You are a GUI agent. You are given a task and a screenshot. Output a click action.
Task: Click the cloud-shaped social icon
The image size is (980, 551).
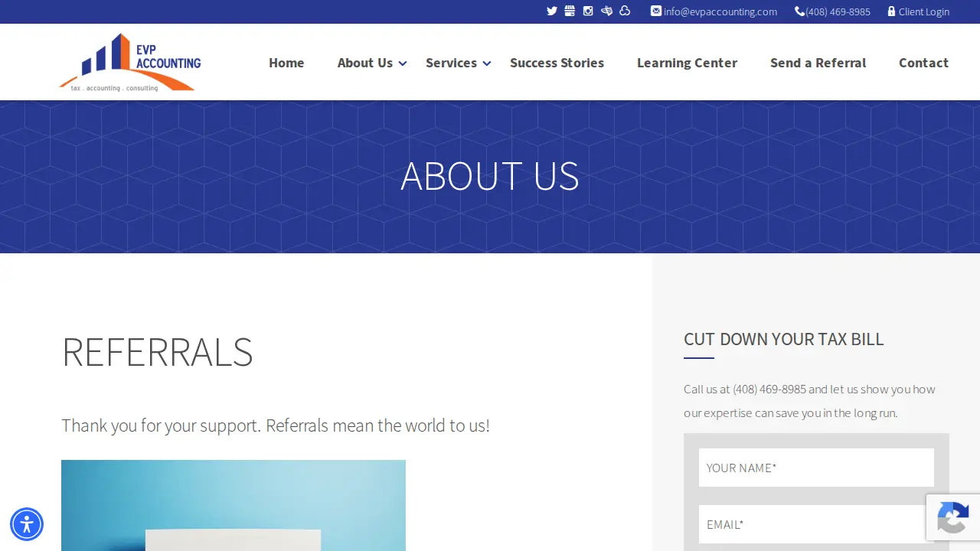tap(625, 11)
